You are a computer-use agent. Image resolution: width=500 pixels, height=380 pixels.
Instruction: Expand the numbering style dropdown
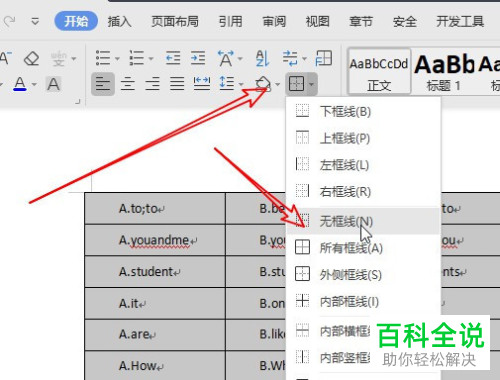[x=151, y=59]
